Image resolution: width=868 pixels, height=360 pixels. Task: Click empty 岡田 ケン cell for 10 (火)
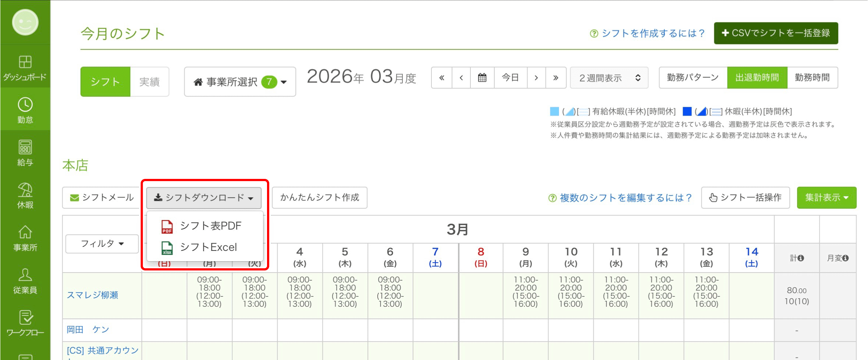click(x=571, y=330)
